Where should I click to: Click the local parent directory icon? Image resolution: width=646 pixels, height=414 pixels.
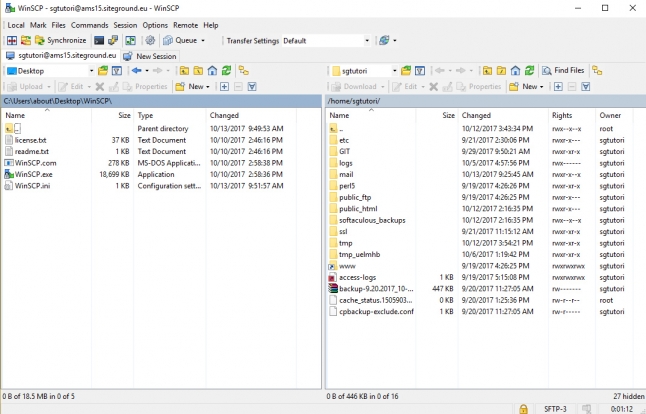184,71
